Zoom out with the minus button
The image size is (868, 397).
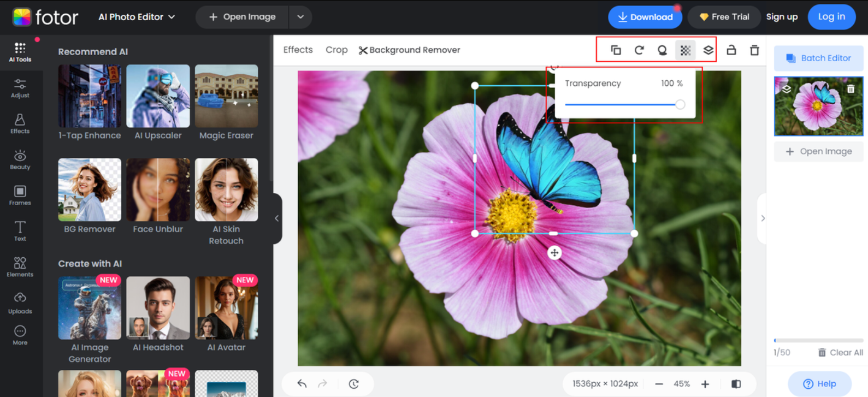tap(659, 384)
